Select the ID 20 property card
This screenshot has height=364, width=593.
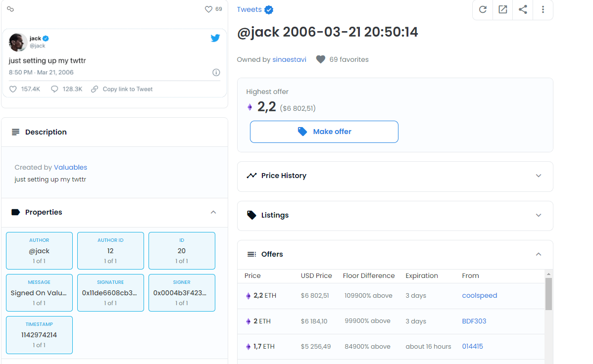coord(182,251)
